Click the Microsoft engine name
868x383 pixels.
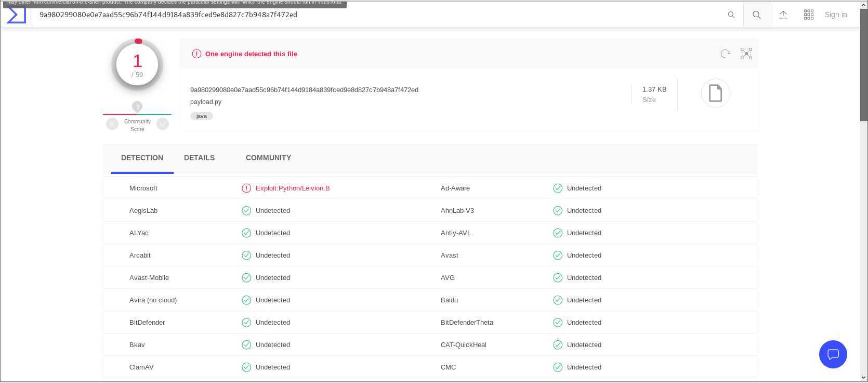click(x=143, y=188)
